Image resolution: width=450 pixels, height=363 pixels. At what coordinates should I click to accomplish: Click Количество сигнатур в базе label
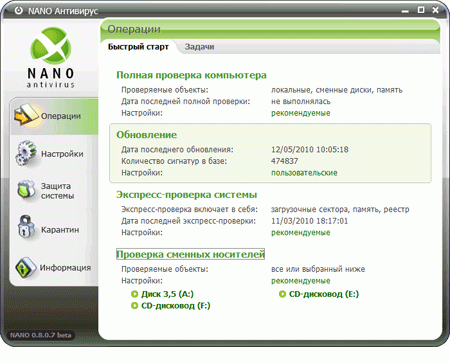pos(174,161)
